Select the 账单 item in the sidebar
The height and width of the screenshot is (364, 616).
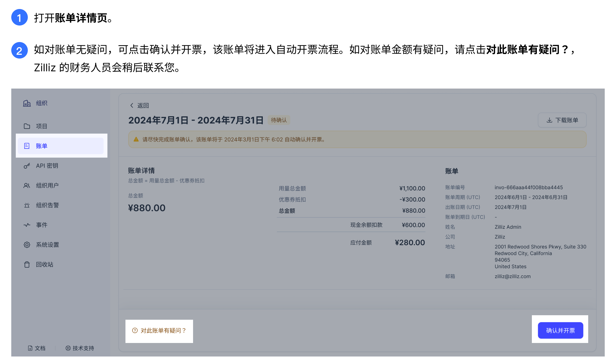coord(41,146)
